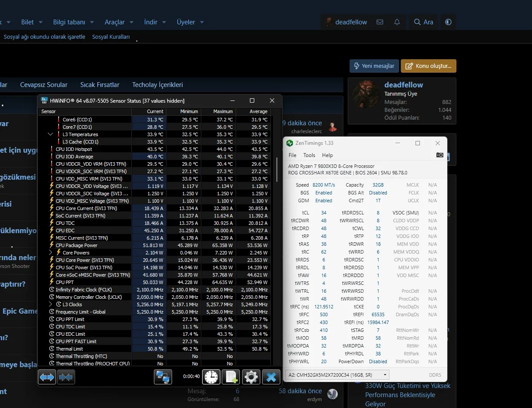Expand the Core Powers group
The width and height of the screenshot is (532, 408).
51,253
